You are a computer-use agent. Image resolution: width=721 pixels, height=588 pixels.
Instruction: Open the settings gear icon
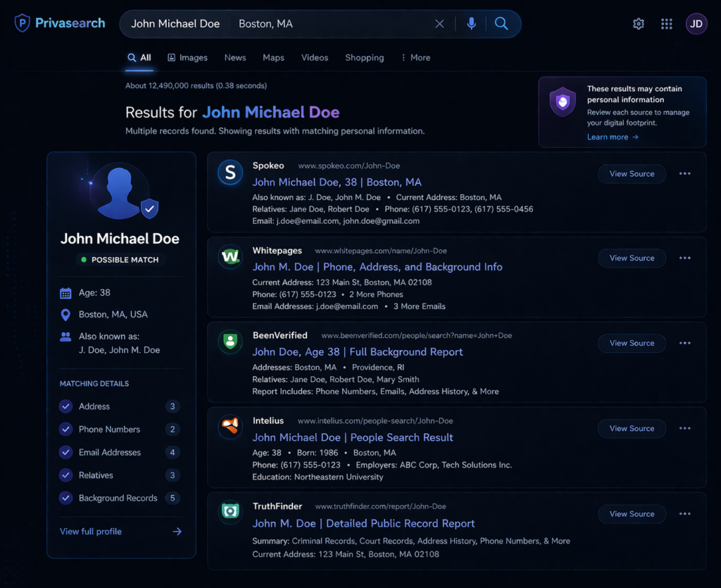pos(638,23)
